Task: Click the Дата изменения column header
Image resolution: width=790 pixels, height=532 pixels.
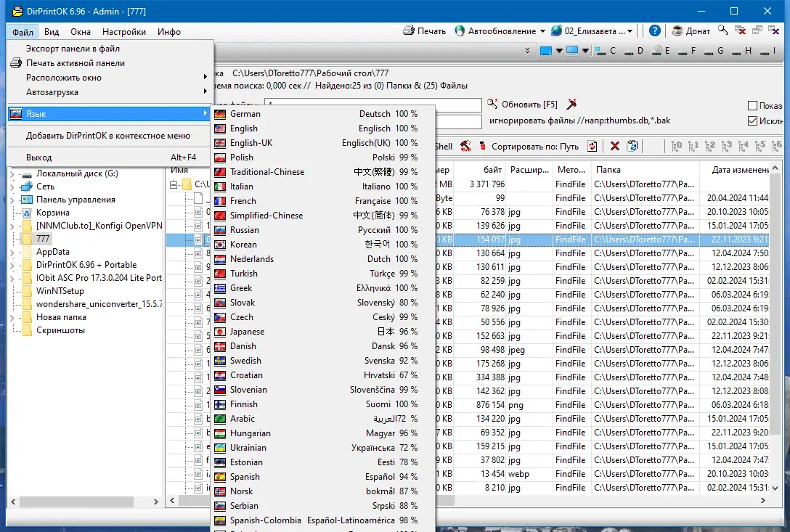Action: point(735,170)
